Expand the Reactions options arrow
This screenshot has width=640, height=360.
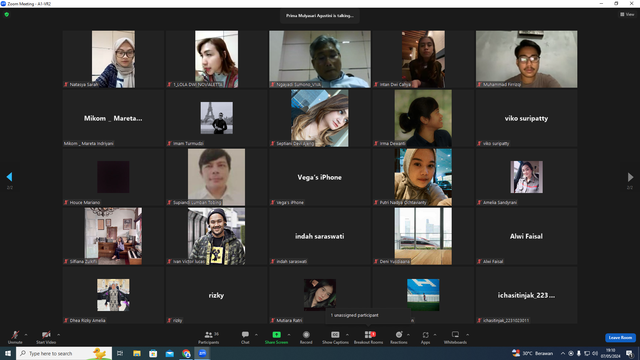[x=409, y=335]
